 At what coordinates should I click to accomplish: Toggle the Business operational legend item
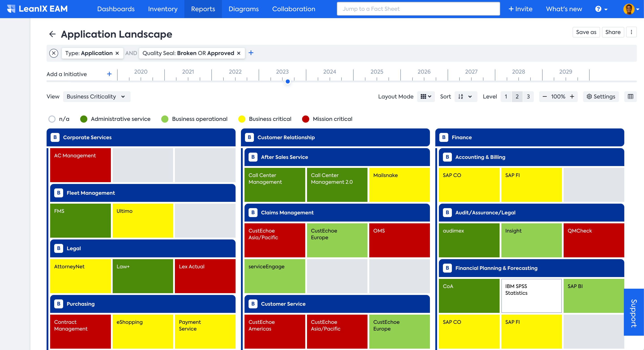click(x=194, y=119)
